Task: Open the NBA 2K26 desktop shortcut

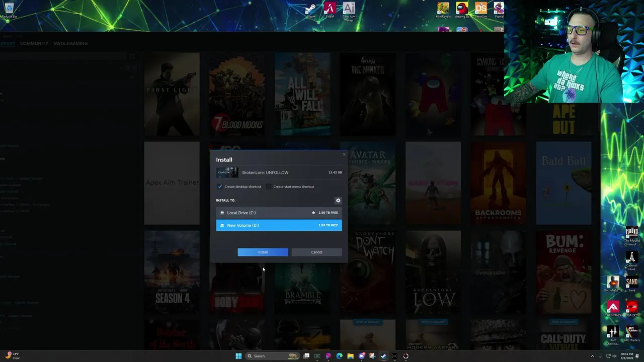Action: pos(631,309)
